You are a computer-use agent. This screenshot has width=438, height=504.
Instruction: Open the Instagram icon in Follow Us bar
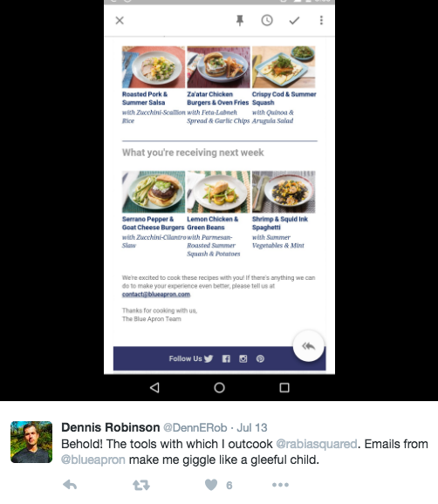(243, 358)
